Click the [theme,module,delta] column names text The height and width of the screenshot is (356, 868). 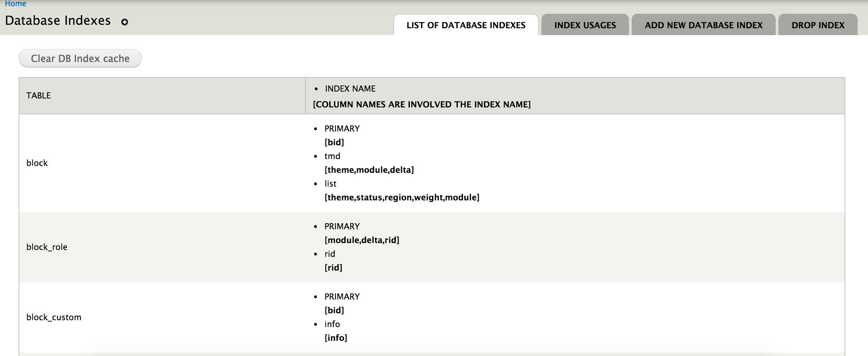point(369,170)
